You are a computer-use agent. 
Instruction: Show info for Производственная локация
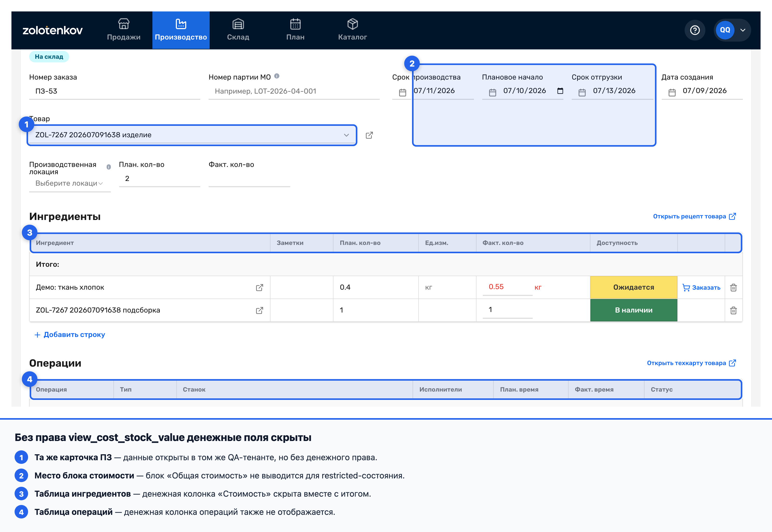pyautogui.click(x=109, y=167)
